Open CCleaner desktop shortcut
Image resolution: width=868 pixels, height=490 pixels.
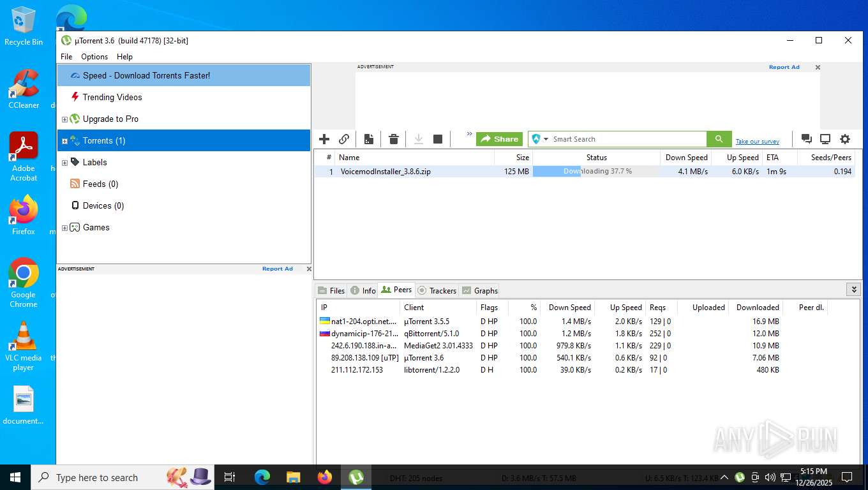pos(24,89)
